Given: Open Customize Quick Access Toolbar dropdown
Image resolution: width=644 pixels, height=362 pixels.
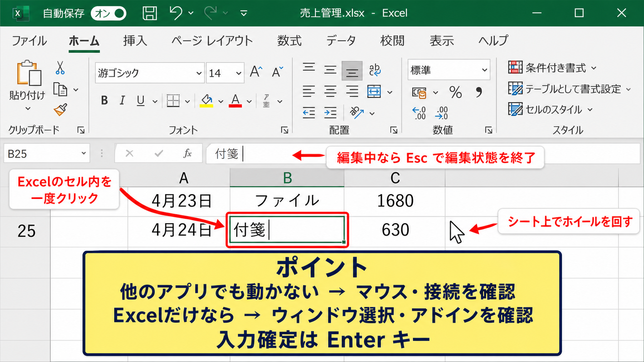Looking at the screenshot, I should point(243,13).
